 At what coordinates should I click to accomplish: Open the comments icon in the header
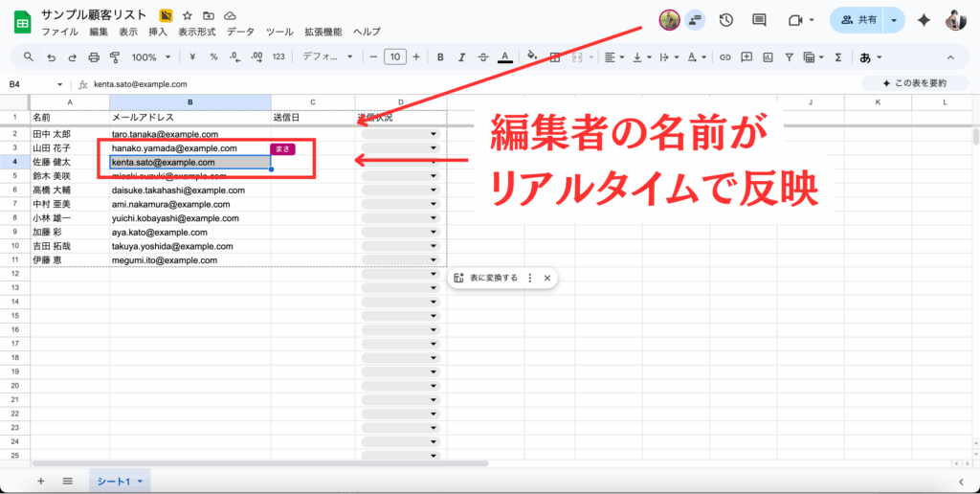(x=759, y=20)
